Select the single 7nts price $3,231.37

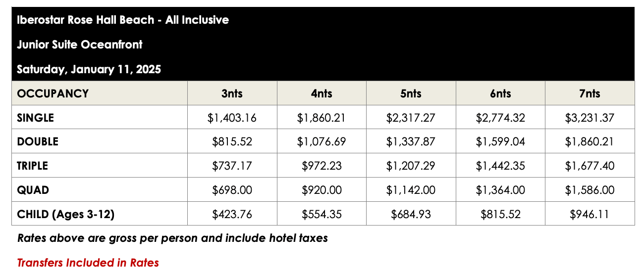[x=590, y=118]
